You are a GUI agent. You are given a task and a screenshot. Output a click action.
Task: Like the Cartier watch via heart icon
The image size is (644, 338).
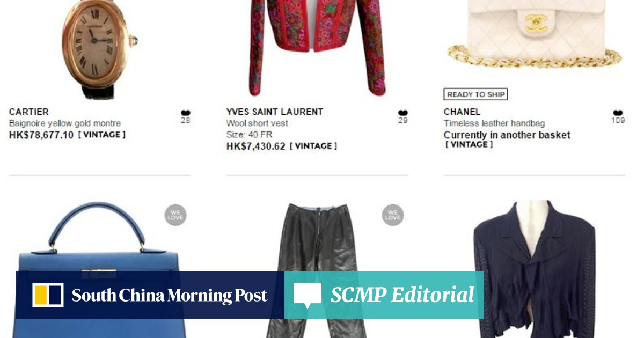click(186, 113)
